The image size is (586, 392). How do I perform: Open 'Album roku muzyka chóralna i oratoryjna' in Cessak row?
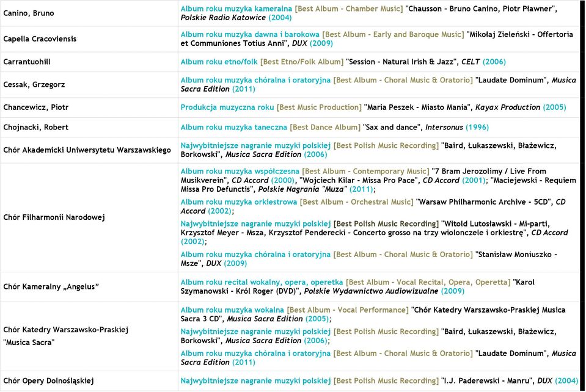pyautogui.click(x=255, y=80)
